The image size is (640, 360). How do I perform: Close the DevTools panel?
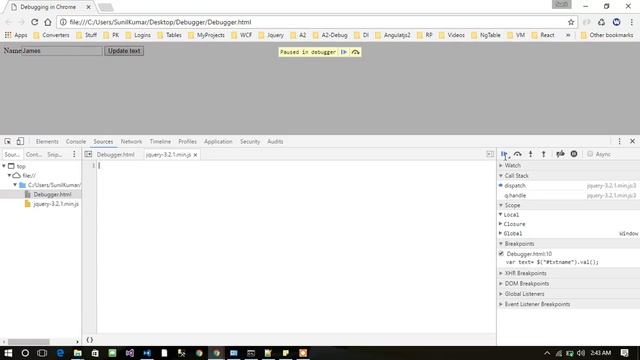633,141
